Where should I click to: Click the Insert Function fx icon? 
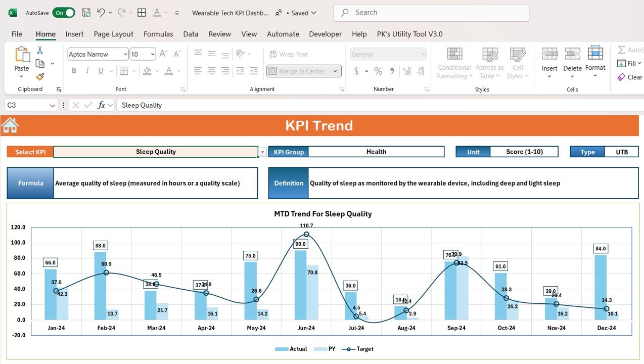pyautogui.click(x=102, y=105)
